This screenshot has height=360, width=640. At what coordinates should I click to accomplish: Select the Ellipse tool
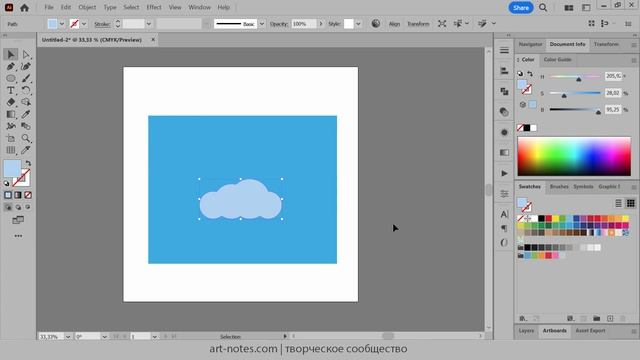11,78
